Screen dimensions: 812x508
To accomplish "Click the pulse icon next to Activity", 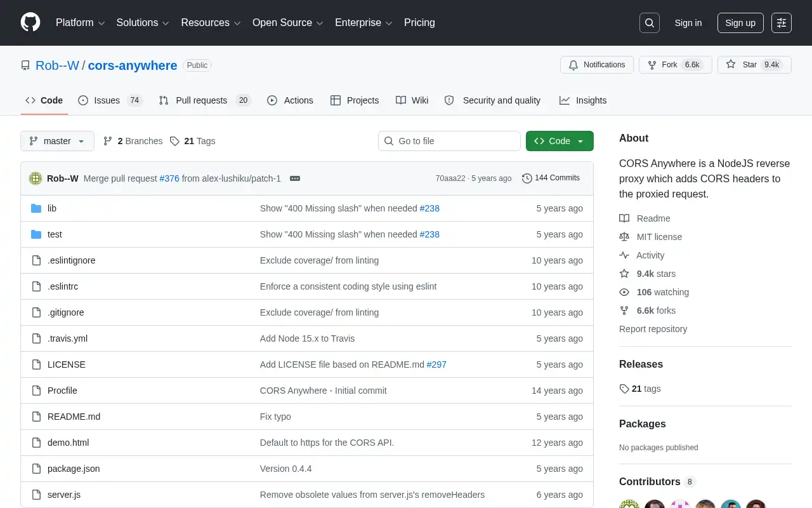I will (624, 255).
